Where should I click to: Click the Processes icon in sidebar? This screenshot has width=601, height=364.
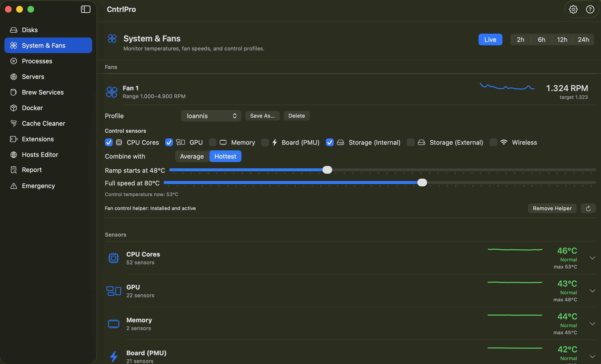pos(14,61)
